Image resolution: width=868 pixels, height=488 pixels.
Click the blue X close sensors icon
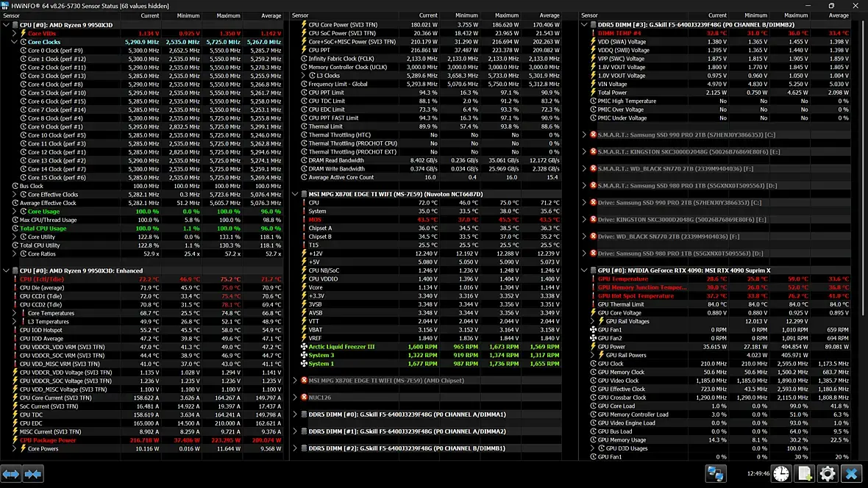click(851, 473)
